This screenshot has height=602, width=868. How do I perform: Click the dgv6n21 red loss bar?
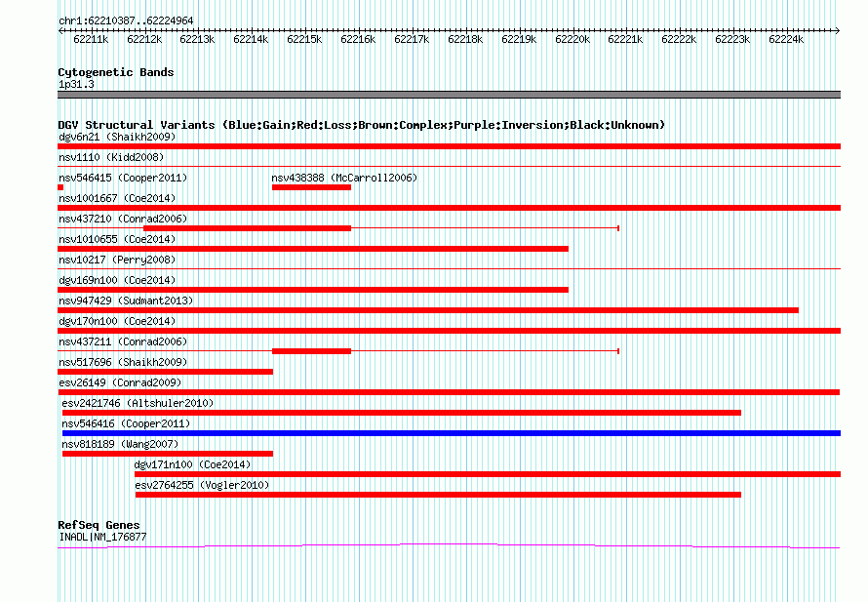pos(449,146)
